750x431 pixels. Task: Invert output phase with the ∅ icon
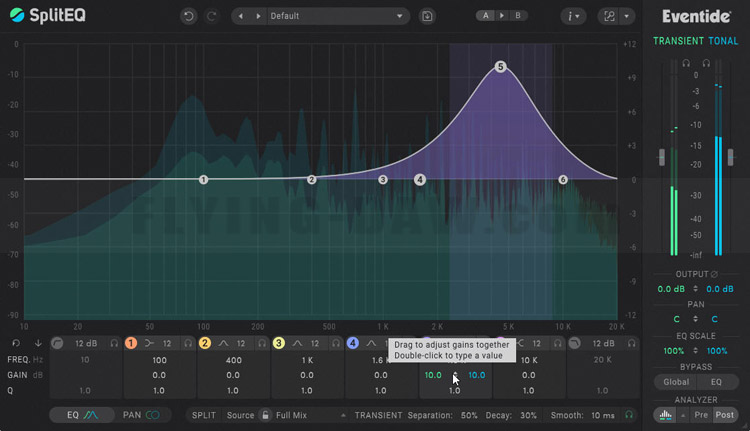(x=714, y=274)
